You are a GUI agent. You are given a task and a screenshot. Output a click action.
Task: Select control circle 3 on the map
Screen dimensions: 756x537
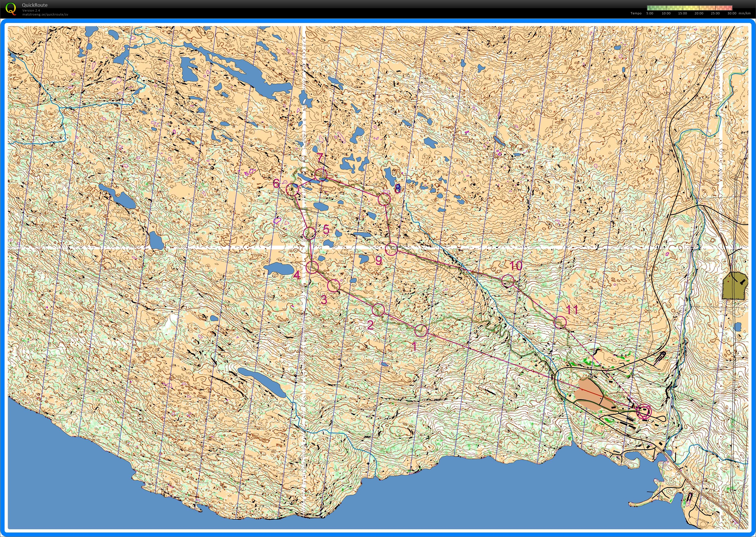(x=334, y=285)
